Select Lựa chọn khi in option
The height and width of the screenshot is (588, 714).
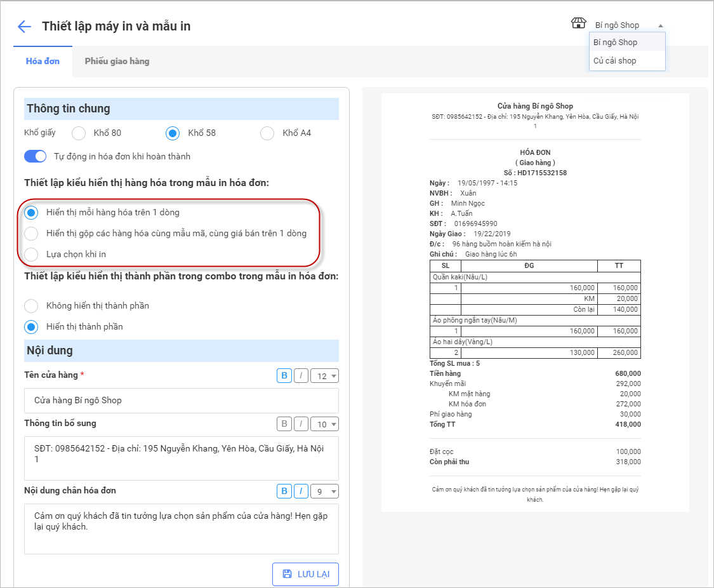(x=31, y=254)
